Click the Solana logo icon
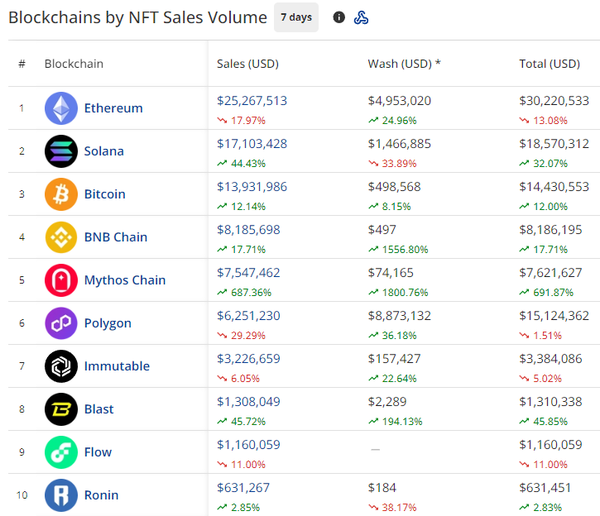 (61, 151)
